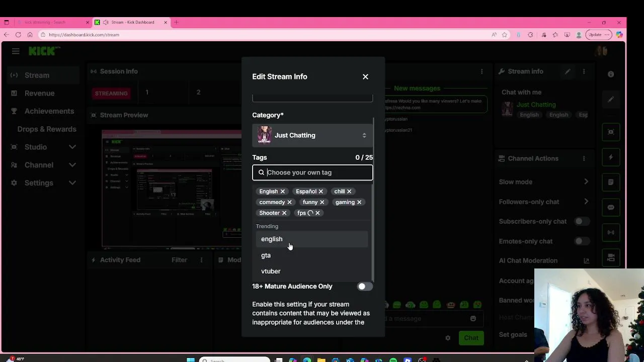This screenshot has width=644, height=362.
Task: Open emoji picker in chat box
Action: pos(473,319)
